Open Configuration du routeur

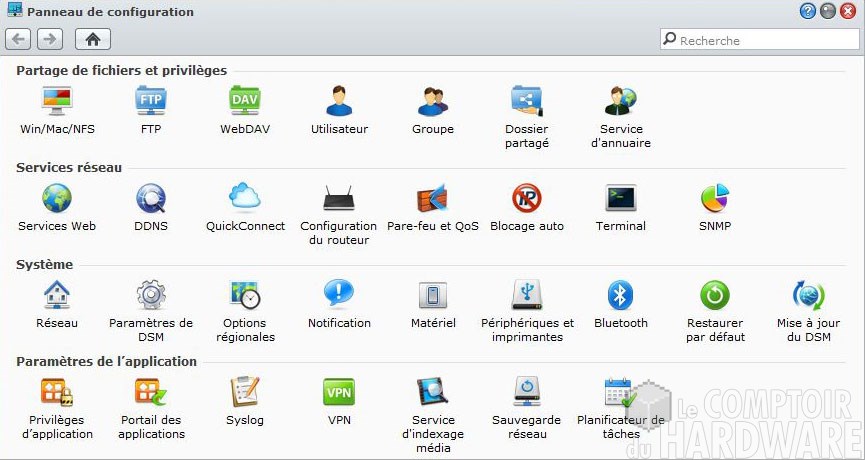339,198
